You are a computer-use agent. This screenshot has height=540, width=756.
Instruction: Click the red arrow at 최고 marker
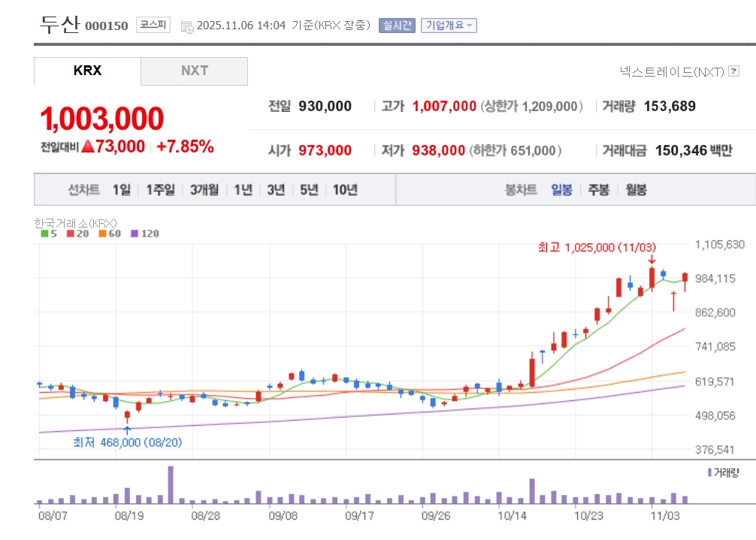tap(652, 260)
